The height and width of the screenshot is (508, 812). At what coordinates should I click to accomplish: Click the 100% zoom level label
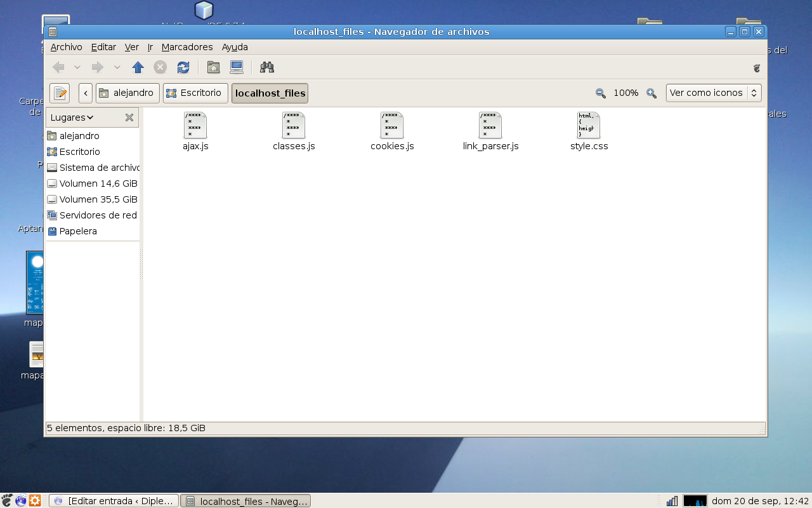[626, 93]
